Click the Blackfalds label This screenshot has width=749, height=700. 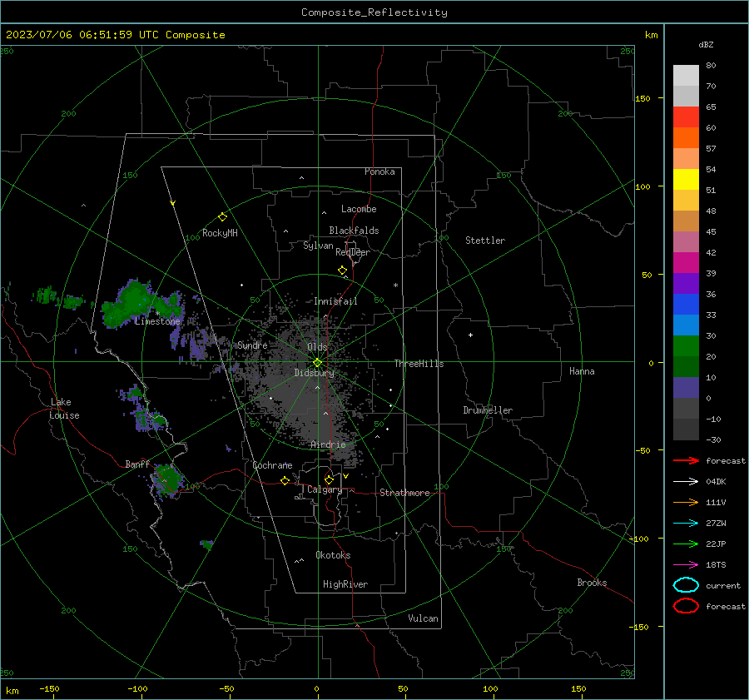(x=354, y=231)
